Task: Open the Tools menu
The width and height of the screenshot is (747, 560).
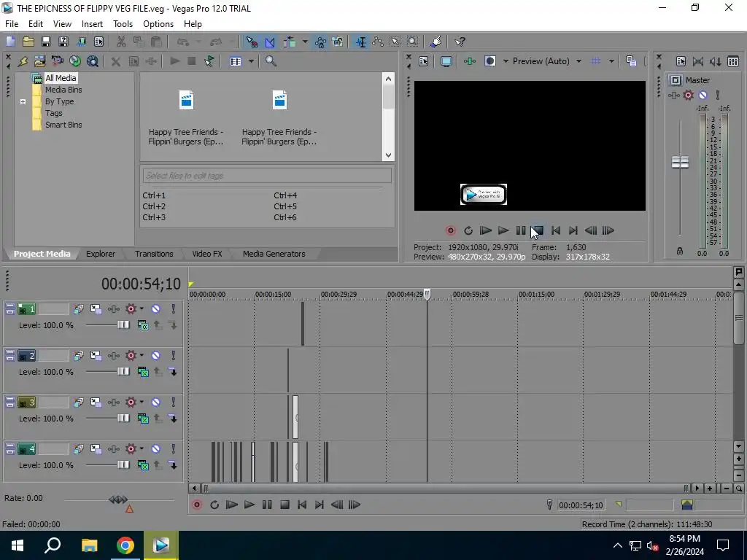Action: [123, 24]
